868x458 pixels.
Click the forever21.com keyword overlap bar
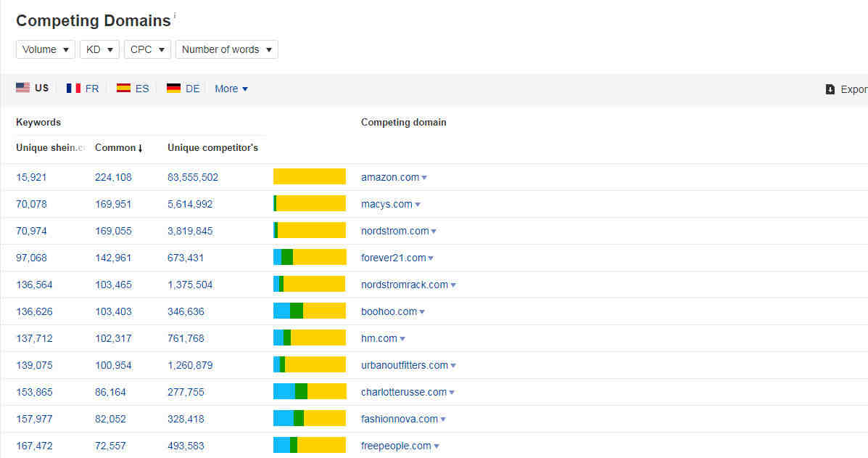pos(310,257)
